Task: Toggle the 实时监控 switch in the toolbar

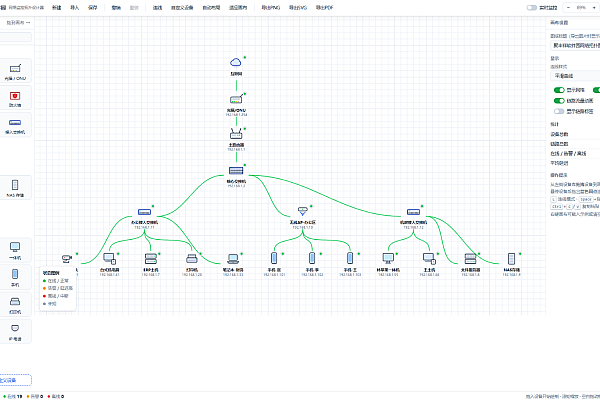Action: tap(532, 8)
